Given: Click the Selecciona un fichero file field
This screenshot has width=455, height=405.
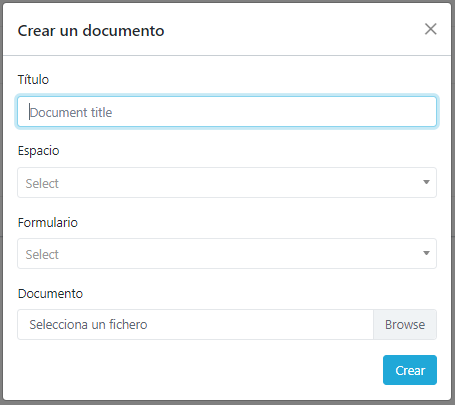Looking at the screenshot, I should 195,325.
